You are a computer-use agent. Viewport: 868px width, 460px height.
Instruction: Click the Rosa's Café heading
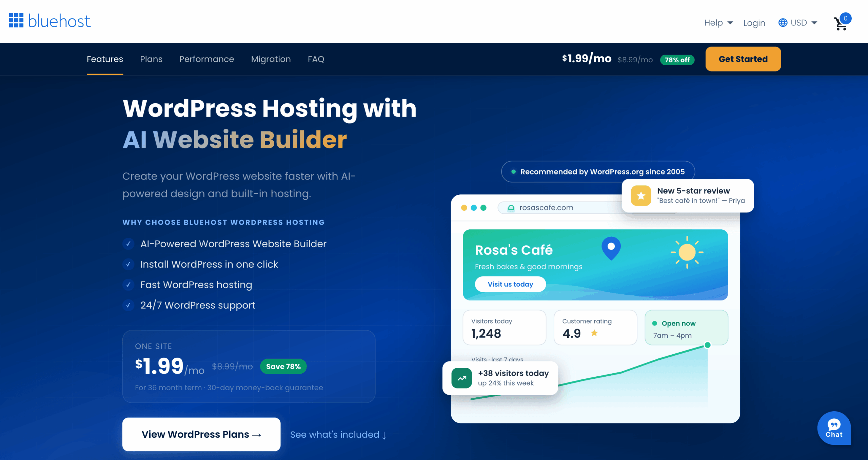pyautogui.click(x=514, y=250)
